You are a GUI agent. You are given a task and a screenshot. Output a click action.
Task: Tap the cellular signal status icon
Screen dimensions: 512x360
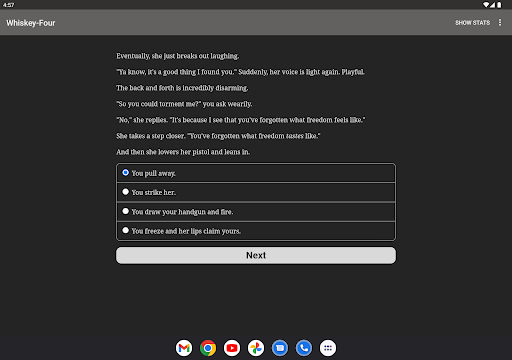coord(492,5)
